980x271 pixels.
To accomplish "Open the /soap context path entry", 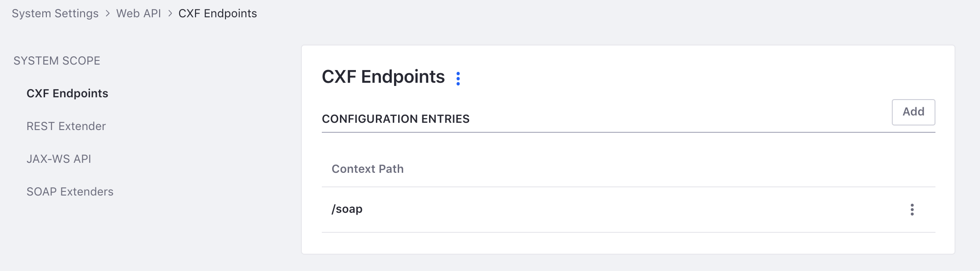I will click(347, 209).
